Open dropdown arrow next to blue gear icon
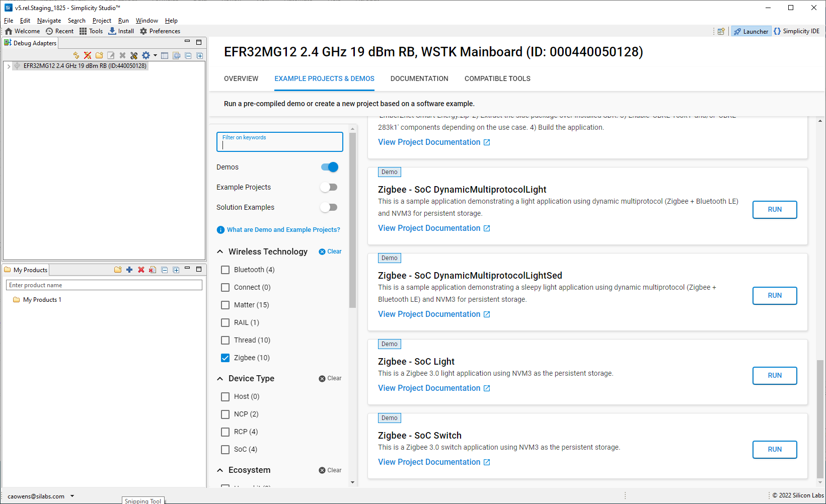 tap(155, 55)
